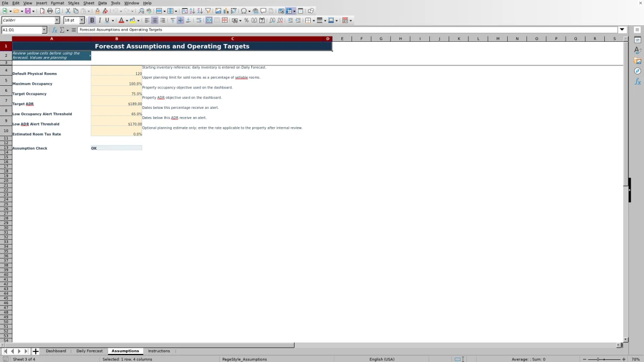Click the formula input line
Viewport: 644px width, 362px height.
point(348,29)
